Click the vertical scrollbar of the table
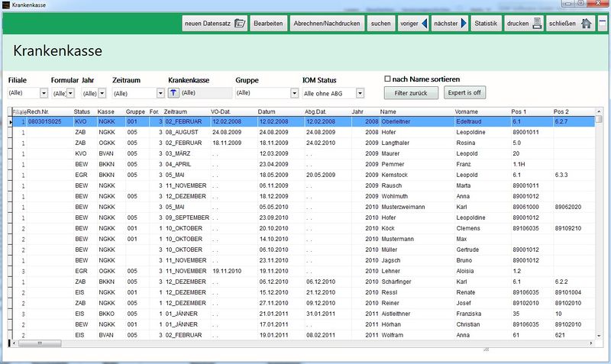The width and height of the screenshot is (611, 364). coord(599,229)
